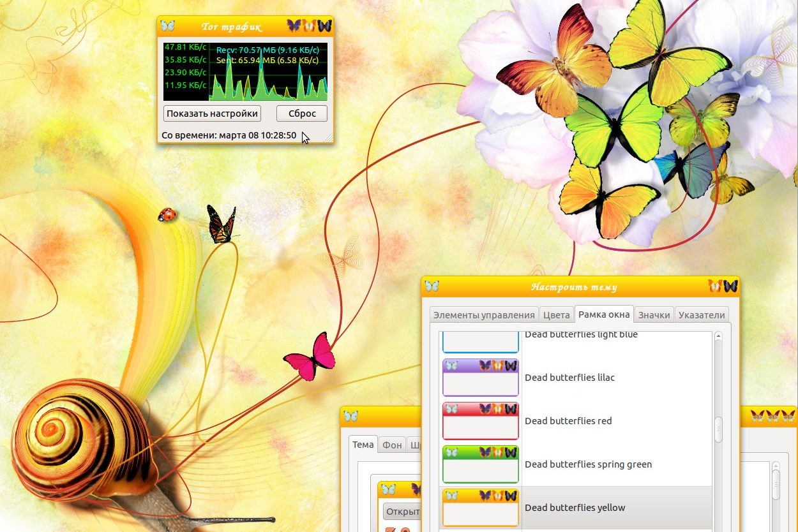Reset traffic counters with Сброс

pos(302,114)
